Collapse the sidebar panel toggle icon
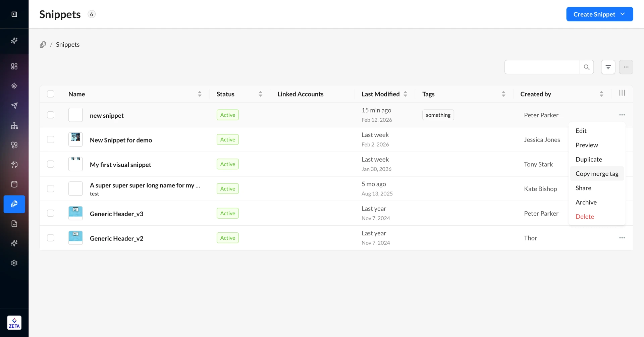644x337 pixels. point(14,14)
